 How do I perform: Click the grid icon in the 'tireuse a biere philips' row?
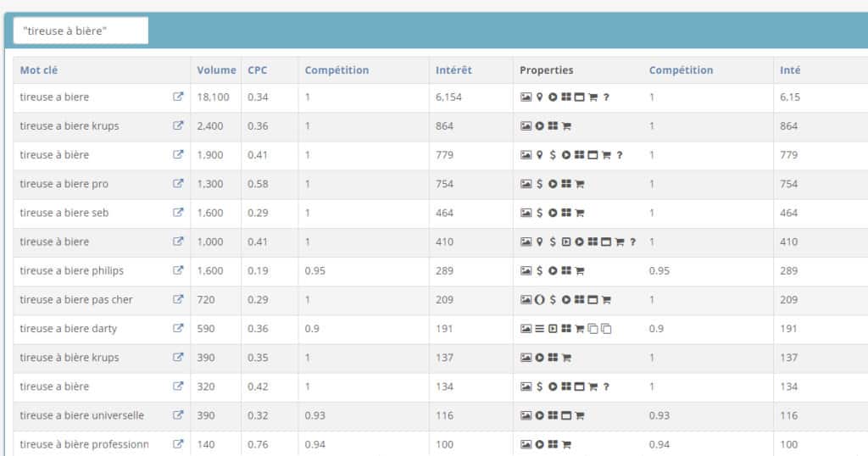[x=565, y=270]
